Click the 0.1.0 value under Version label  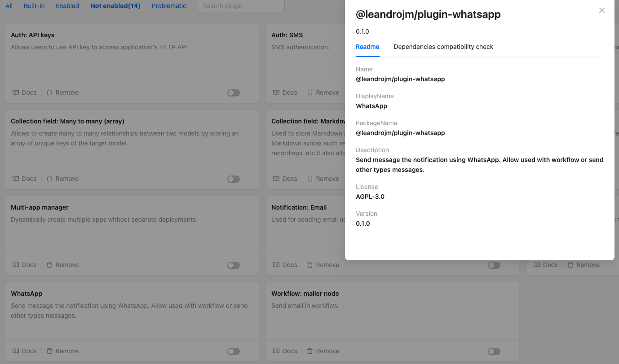click(x=363, y=224)
